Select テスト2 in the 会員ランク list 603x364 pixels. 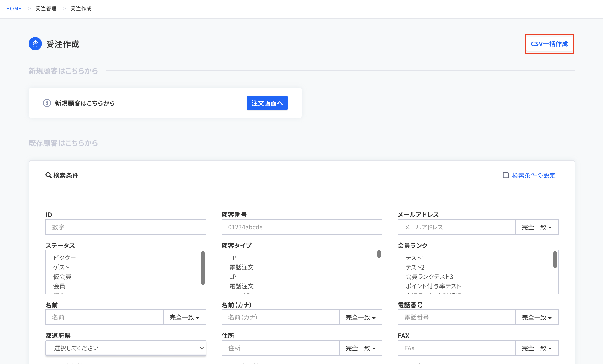point(415,267)
